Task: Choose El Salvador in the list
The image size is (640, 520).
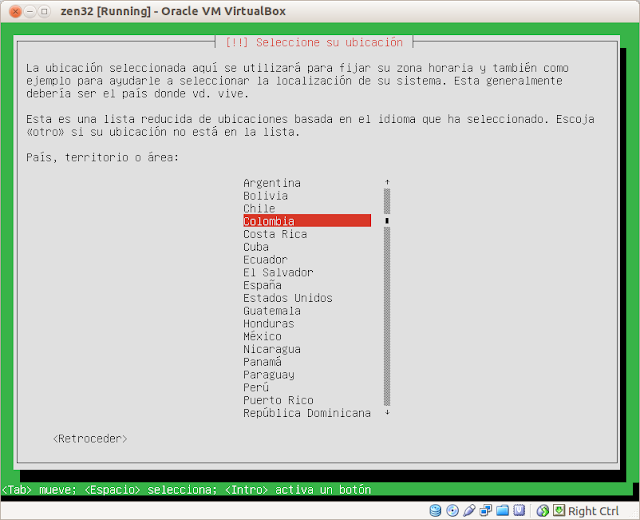Action: (307, 272)
